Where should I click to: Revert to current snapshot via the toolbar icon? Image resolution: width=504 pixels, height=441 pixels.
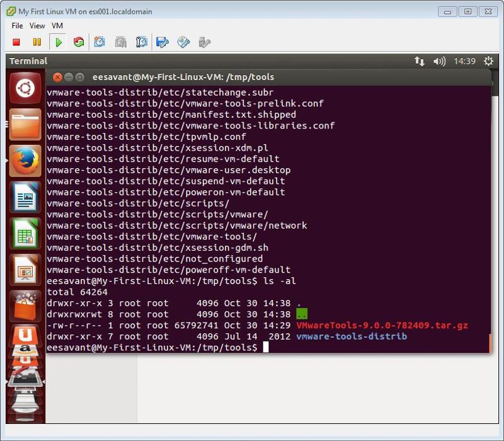point(120,42)
